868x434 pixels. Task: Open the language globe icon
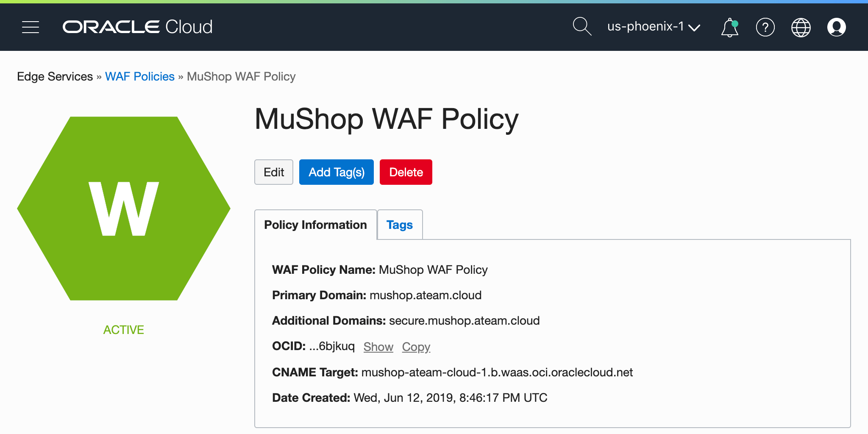tap(801, 28)
